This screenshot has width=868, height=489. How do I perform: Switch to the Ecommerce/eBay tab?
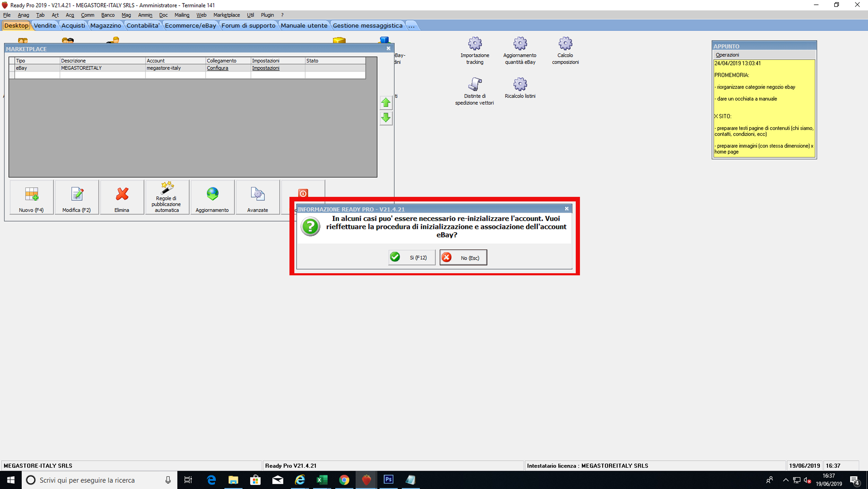[190, 26]
